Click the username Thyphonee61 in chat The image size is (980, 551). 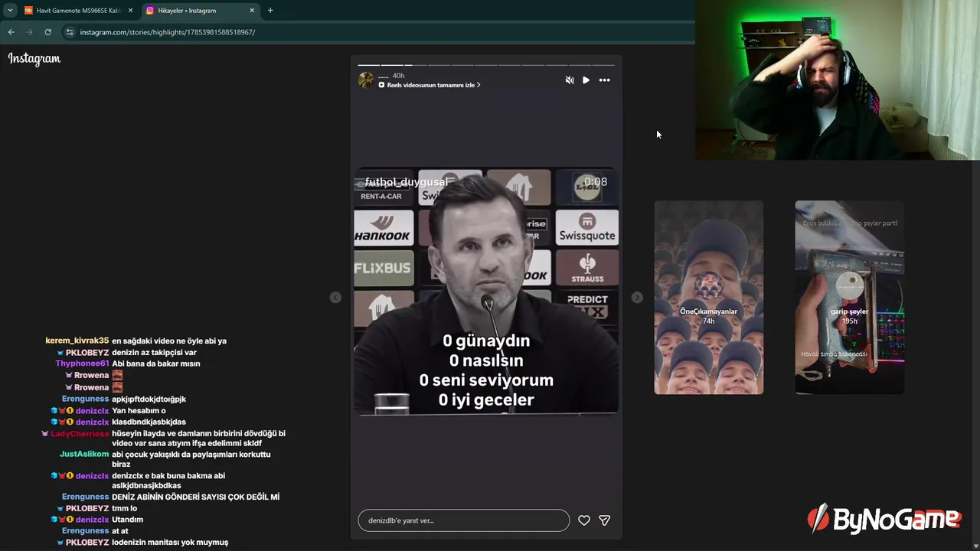[x=82, y=364]
